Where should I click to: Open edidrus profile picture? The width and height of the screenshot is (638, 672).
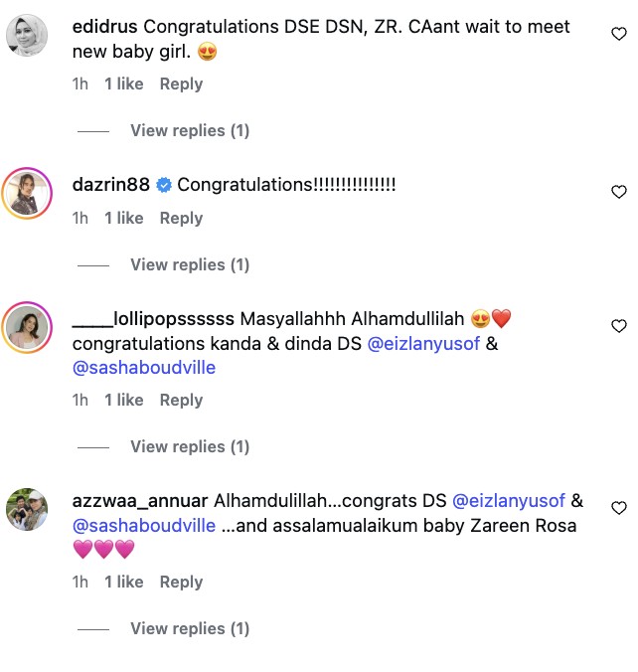tap(27, 36)
